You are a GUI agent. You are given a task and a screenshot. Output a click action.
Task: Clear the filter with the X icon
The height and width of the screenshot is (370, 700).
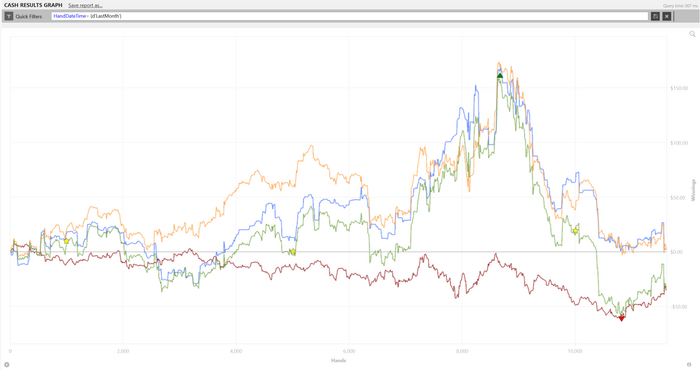pos(667,17)
